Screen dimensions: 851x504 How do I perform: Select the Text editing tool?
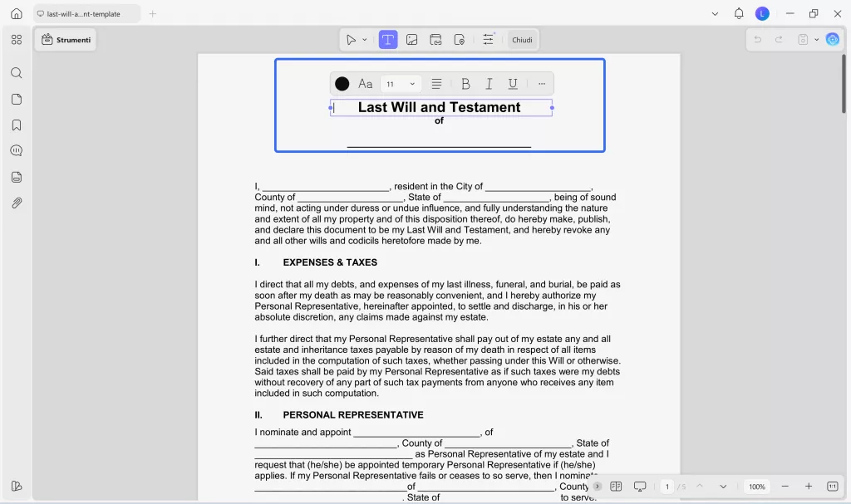[x=387, y=39]
